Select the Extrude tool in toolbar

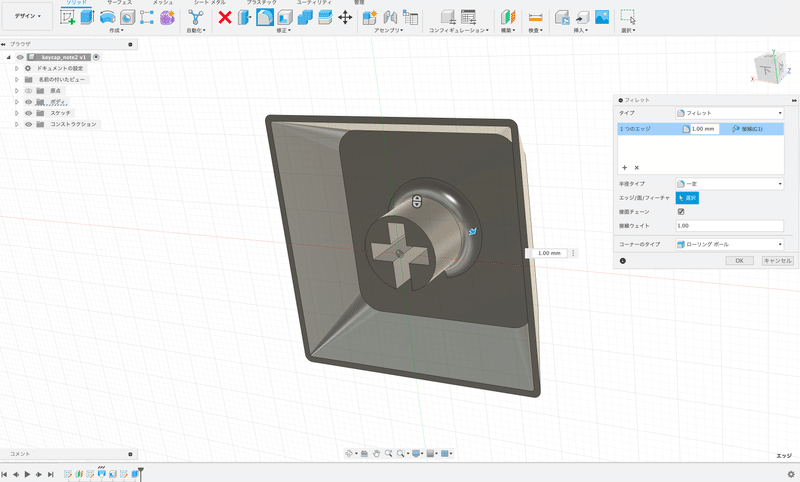pos(87,17)
